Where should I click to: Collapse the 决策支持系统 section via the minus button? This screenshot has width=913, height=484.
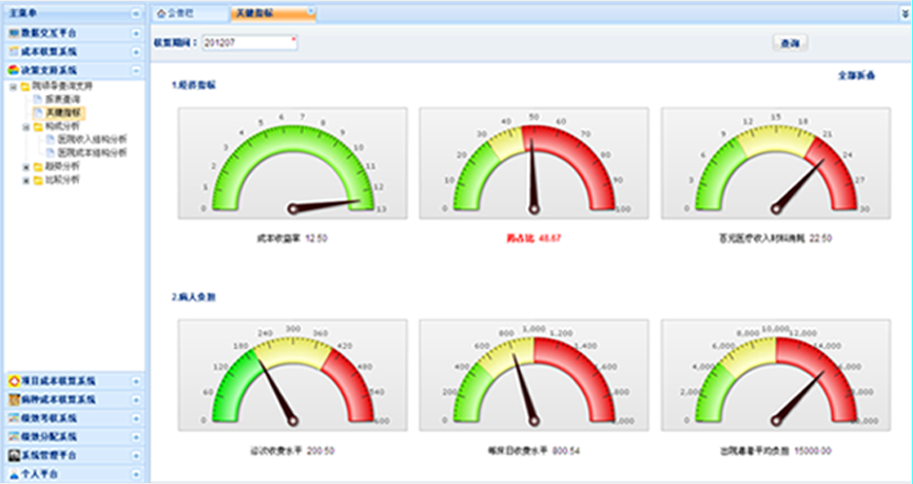point(136,70)
